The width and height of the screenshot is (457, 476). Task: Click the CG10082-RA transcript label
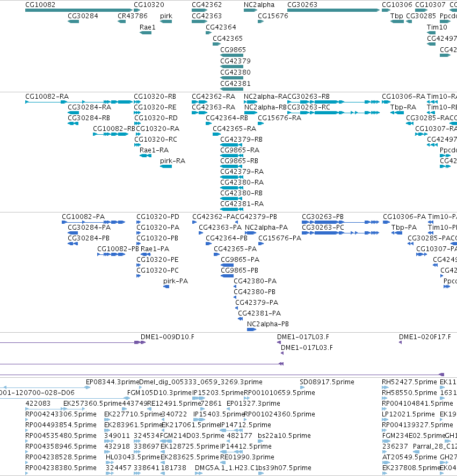47,97
